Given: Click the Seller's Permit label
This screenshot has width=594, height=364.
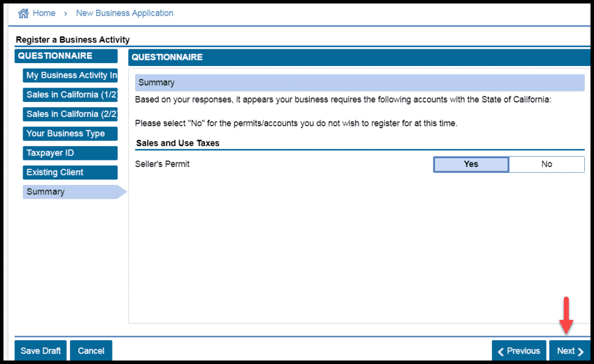Looking at the screenshot, I should (162, 164).
